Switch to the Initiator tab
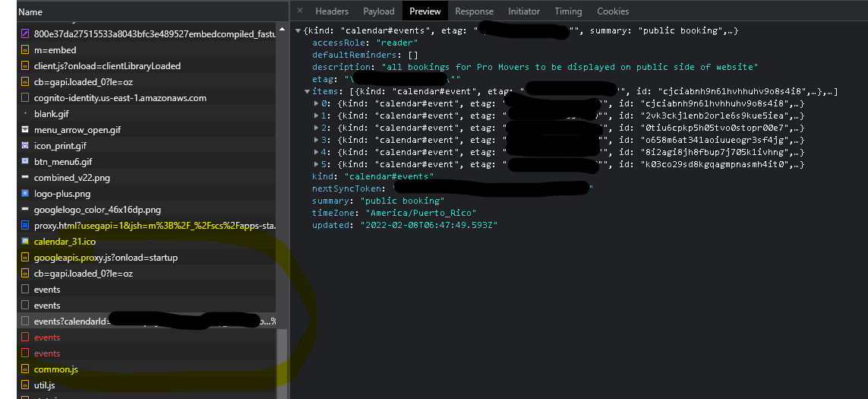Screen dimensions: 868x399 coord(524,11)
